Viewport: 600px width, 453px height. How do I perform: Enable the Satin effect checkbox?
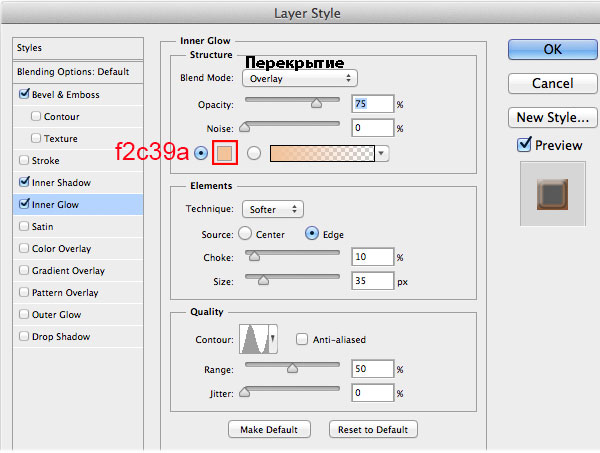pos(24,226)
